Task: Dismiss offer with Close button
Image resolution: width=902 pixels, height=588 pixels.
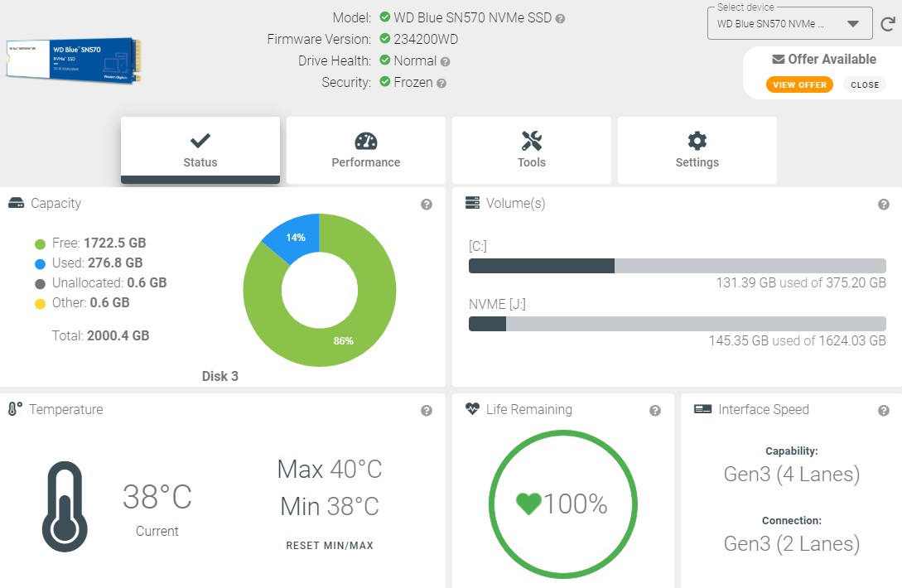Action: click(865, 84)
